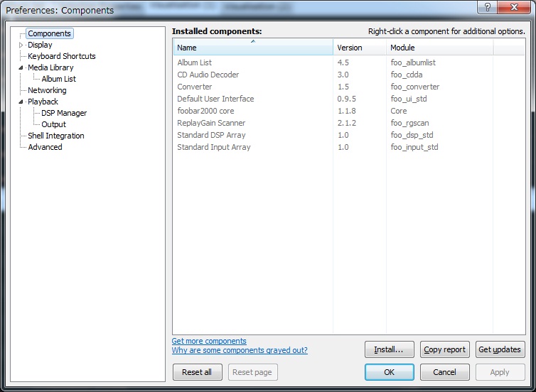
Task: Select the foobar2000 core component
Action: pyautogui.click(x=348, y=111)
